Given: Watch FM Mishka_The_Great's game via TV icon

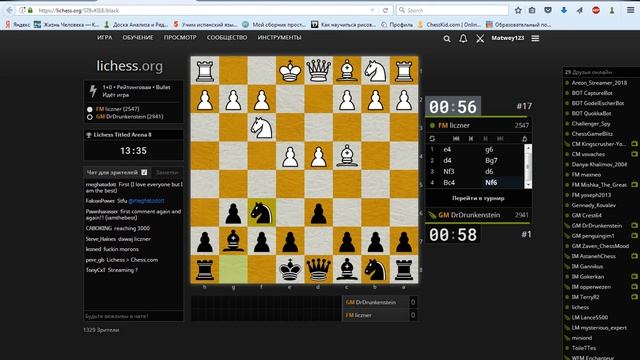Looking at the screenshot, I should tap(634, 184).
